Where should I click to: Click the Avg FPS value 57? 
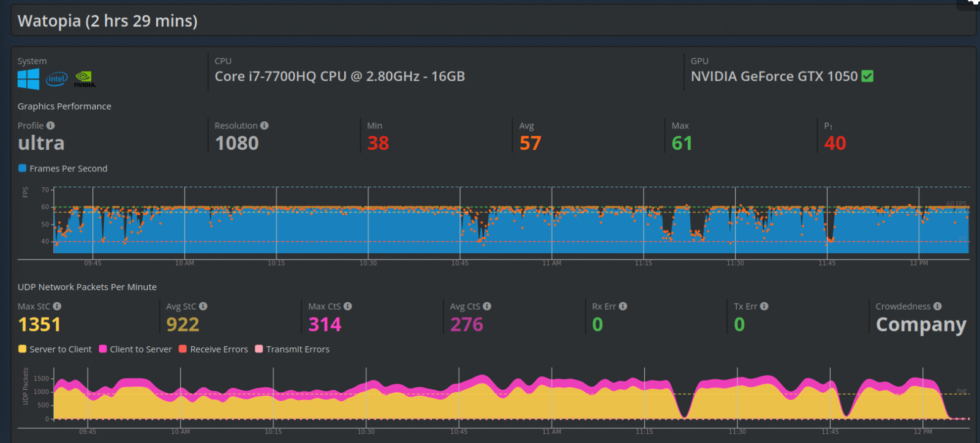point(530,143)
